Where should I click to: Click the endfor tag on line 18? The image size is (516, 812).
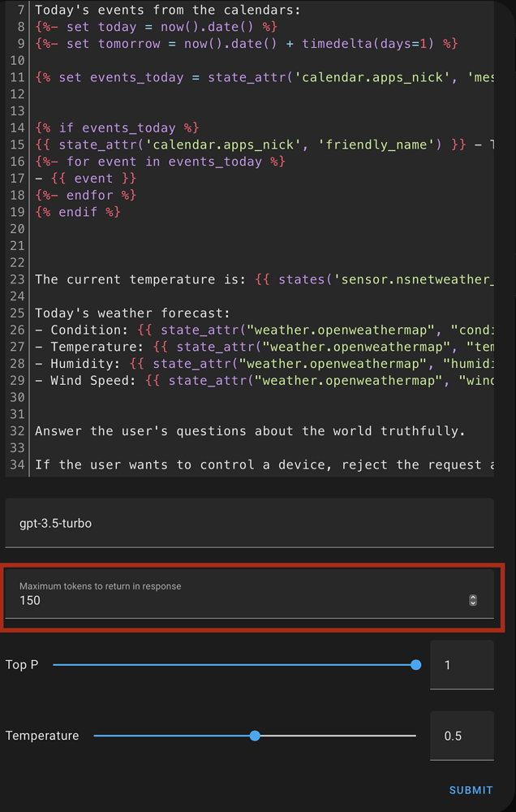[x=85, y=195]
